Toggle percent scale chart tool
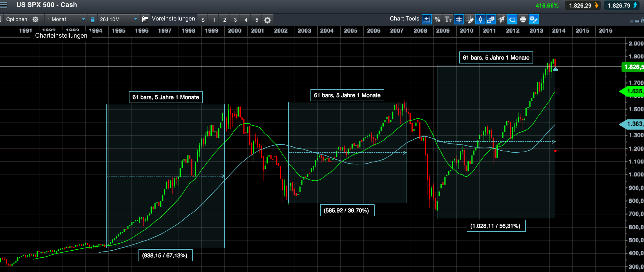This screenshot has height=272, width=644. pos(437,19)
